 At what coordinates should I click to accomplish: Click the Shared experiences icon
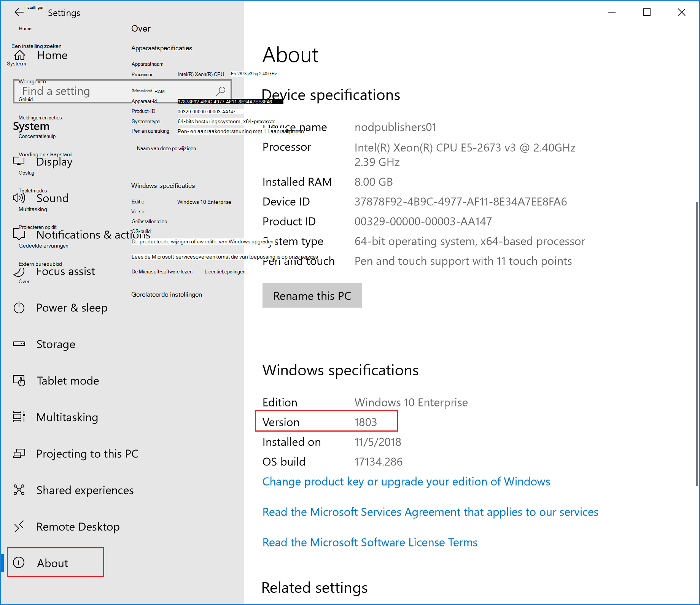coord(19,490)
